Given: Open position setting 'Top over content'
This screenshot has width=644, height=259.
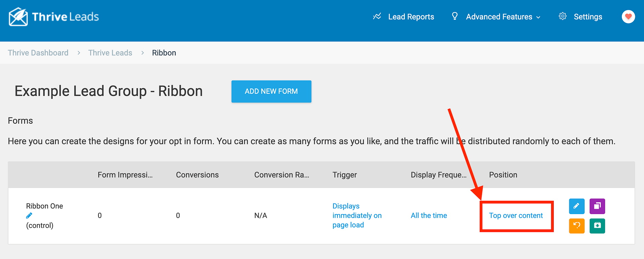Looking at the screenshot, I should (516, 215).
